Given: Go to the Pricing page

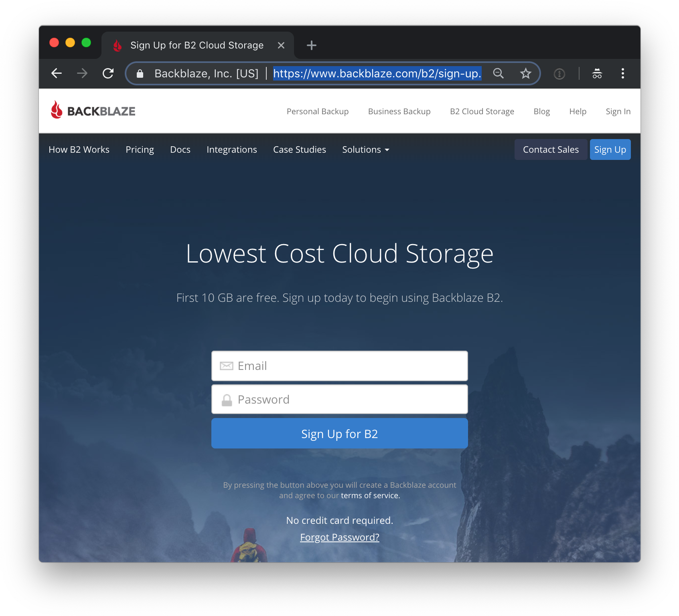Looking at the screenshot, I should pyautogui.click(x=140, y=149).
